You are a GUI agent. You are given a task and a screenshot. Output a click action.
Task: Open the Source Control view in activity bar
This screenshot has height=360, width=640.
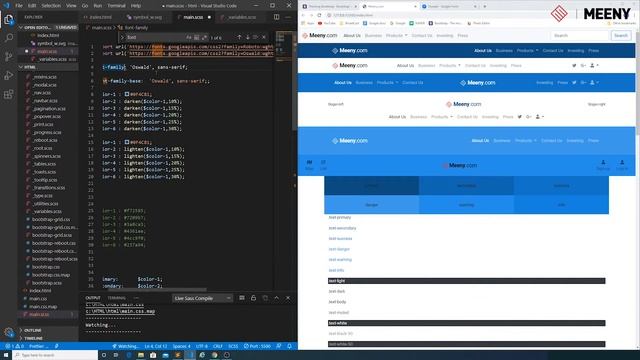(x=9, y=57)
